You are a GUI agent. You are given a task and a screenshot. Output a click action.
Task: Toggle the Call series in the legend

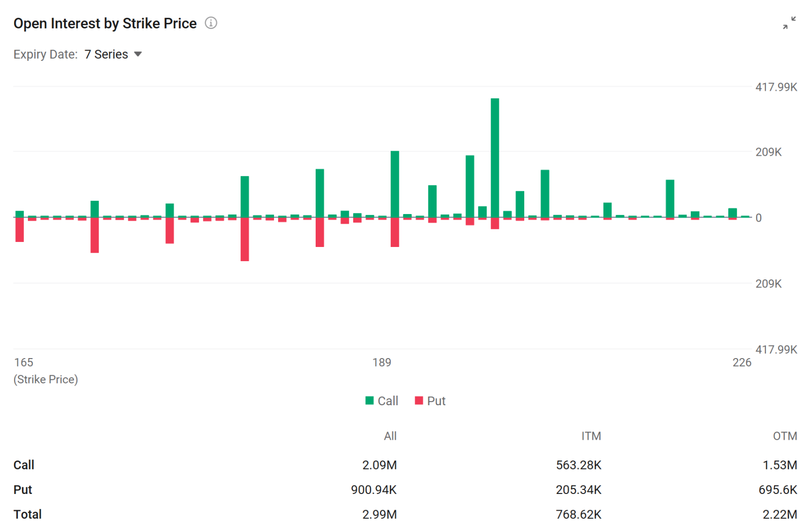pos(382,401)
